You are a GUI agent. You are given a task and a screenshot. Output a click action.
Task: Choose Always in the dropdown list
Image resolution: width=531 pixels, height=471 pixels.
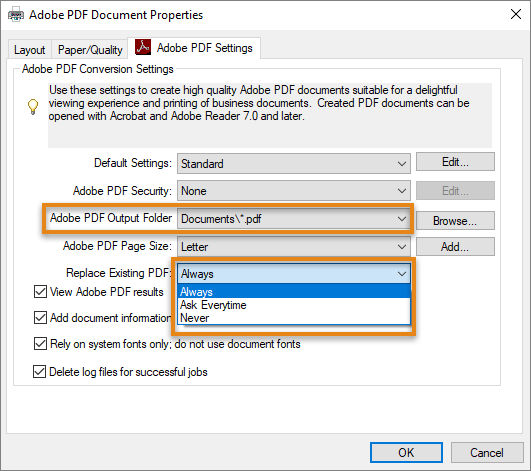(294, 291)
